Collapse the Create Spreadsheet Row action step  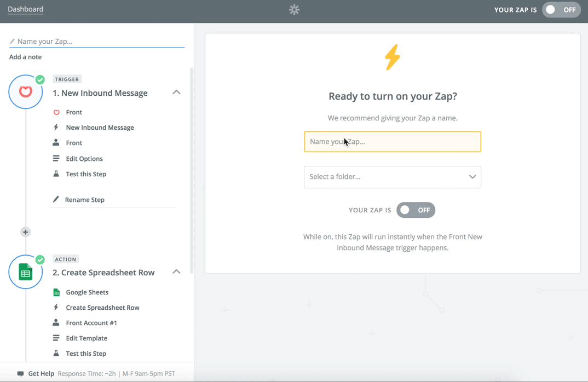pos(176,272)
